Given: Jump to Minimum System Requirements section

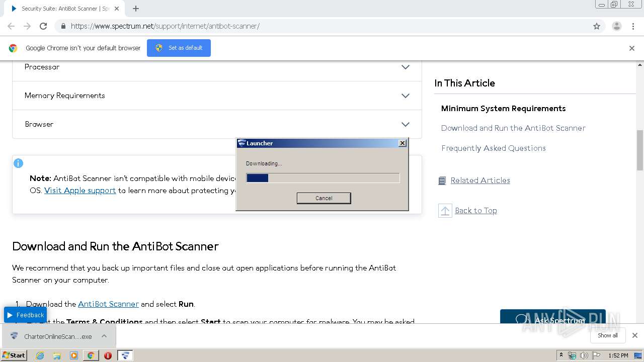Looking at the screenshot, I should pyautogui.click(x=503, y=109).
